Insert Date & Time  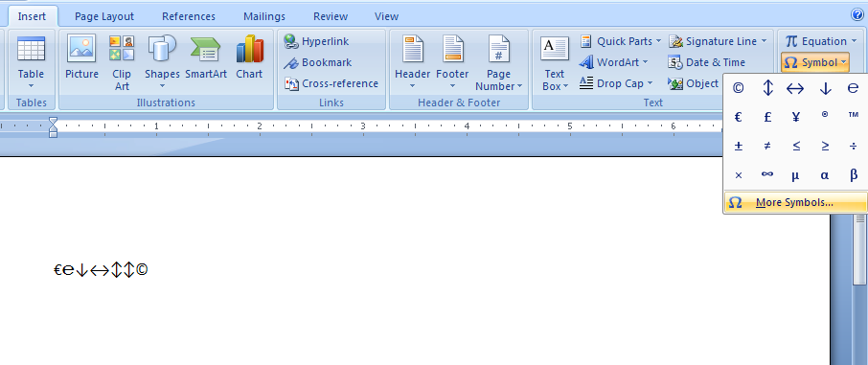click(x=706, y=62)
